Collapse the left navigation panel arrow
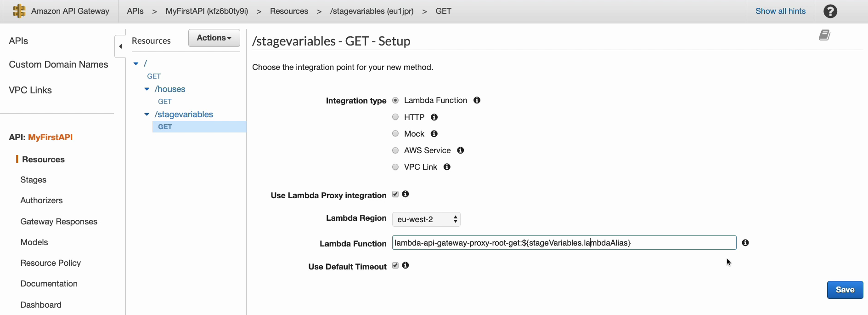The width and height of the screenshot is (868, 315). click(x=120, y=46)
